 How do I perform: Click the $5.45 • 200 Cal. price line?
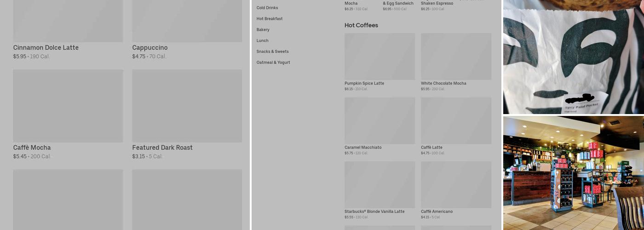(32, 156)
